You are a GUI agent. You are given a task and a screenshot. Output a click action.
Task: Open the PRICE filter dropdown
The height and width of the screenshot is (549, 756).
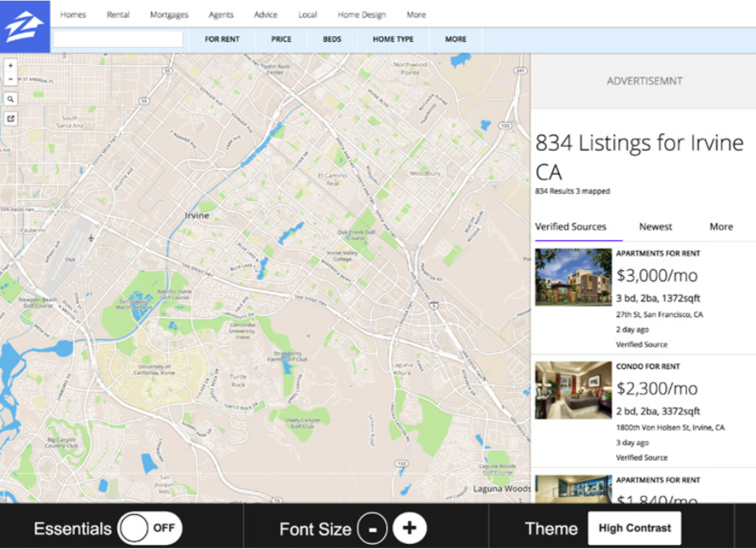281,40
